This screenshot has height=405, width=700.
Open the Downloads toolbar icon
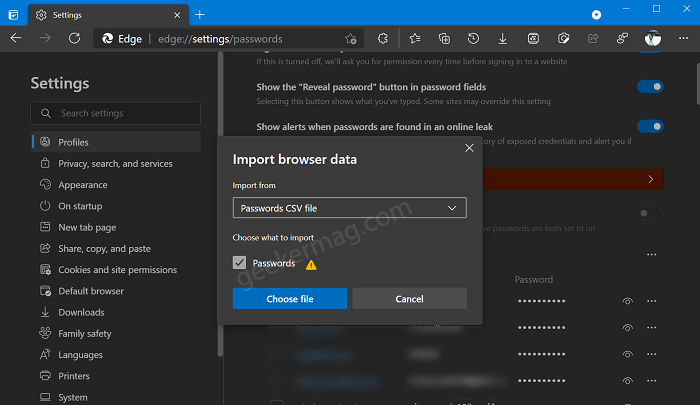pos(503,39)
